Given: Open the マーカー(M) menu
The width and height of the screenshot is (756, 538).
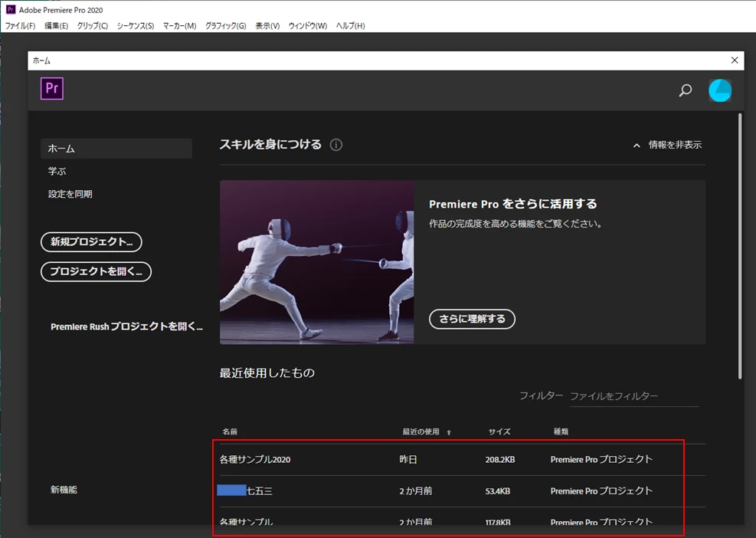Looking at the screenshot, I should click(x=180, y=26).
